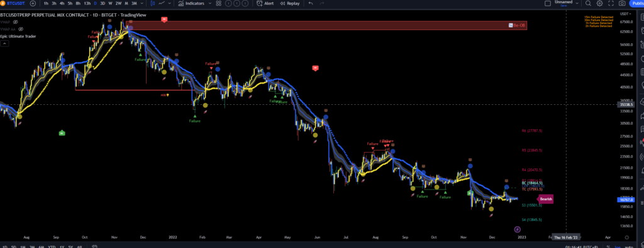The width and height of the screenshot is (644, 248).
Task: Click the redo arrow
Action: tap(322, 3)
